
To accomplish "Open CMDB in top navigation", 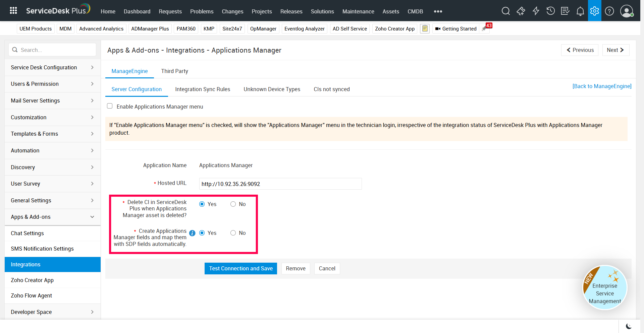I will coord(415,11).
